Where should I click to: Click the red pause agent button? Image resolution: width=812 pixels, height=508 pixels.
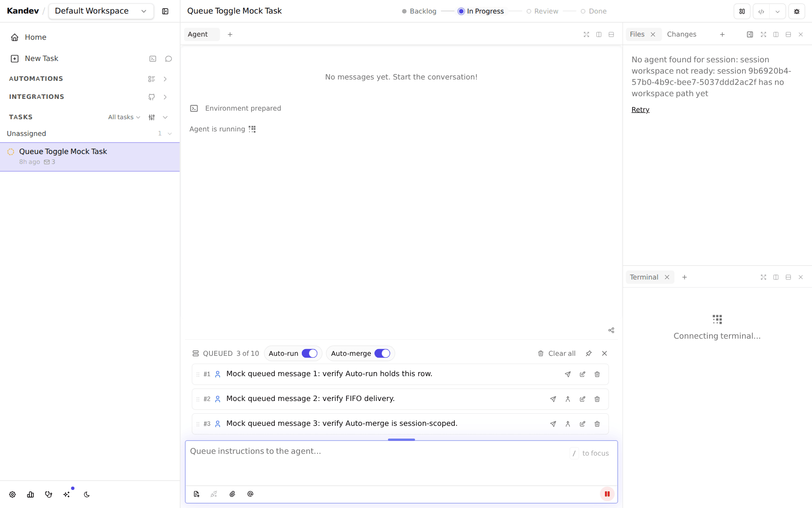(607, 494)
